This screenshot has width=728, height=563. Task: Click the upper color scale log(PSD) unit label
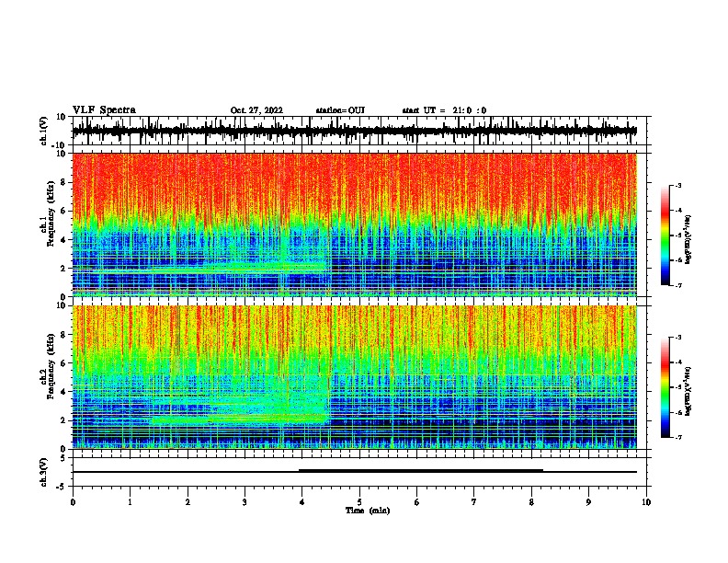point(688,240)
